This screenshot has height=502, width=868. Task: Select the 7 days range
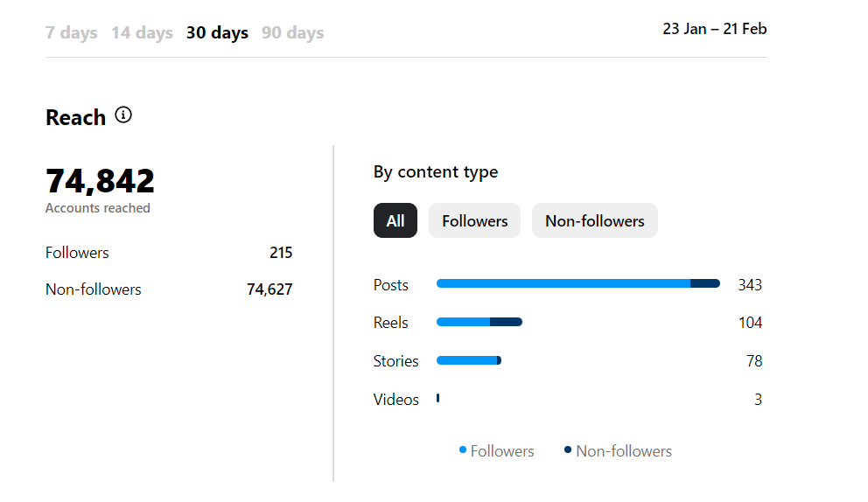[71, 33]
